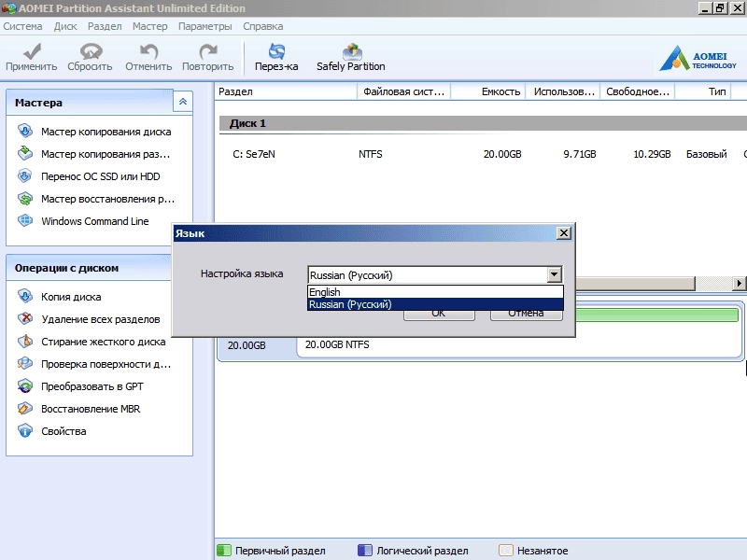Click Удаление всех разделов link
The width and height of the screenshot is (747, 560).
101,319
